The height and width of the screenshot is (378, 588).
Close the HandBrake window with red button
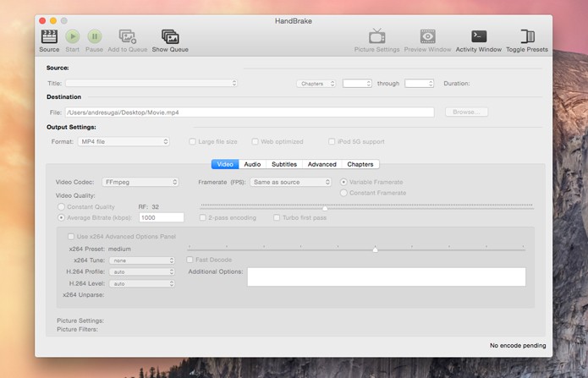tap(42, 20)
